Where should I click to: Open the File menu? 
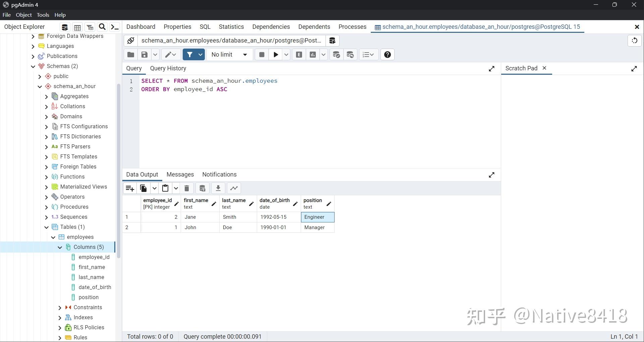[7, 15]
